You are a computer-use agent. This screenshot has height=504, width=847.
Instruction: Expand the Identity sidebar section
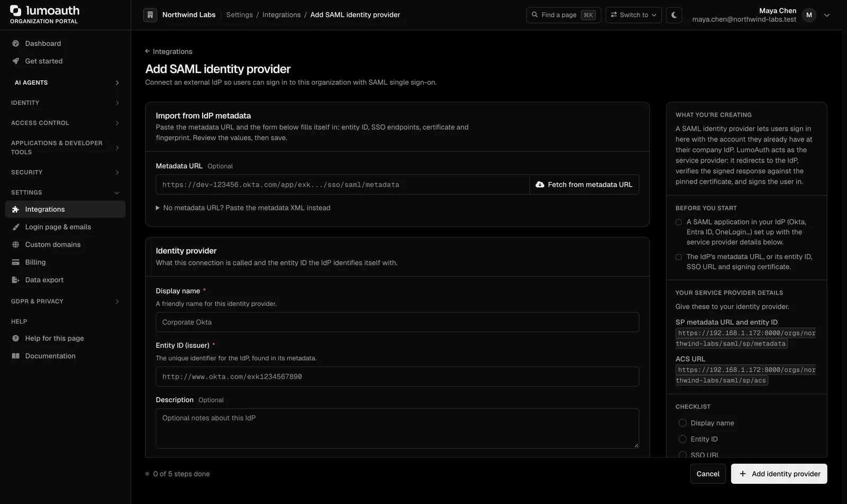[x=65, y=103]
